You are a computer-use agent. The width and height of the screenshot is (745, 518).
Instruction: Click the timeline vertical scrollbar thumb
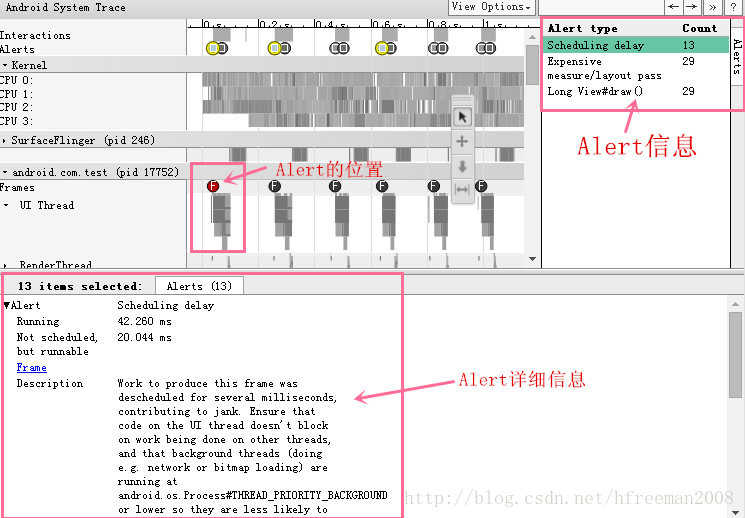(532, 66)
